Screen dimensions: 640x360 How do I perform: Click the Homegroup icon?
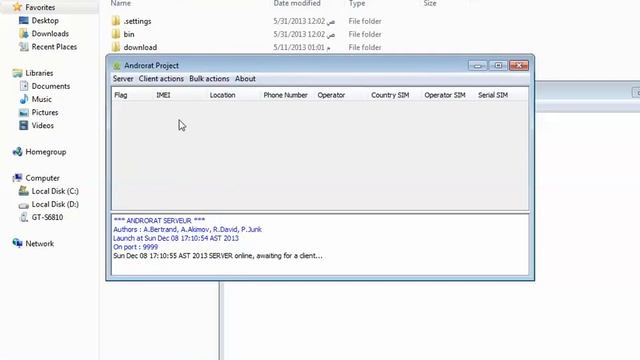[18, 152]
